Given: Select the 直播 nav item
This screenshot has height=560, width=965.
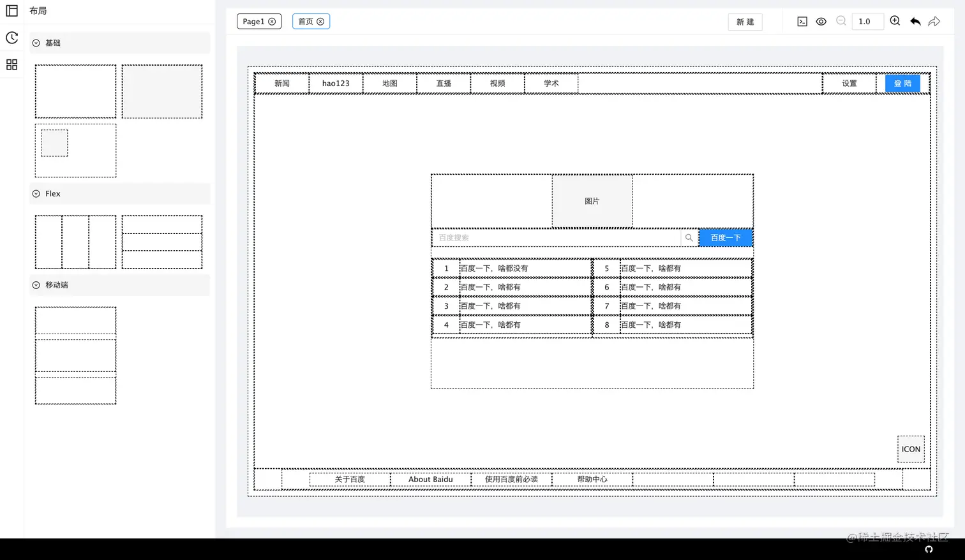Looking at the screenshot, I should coord(444,84).
